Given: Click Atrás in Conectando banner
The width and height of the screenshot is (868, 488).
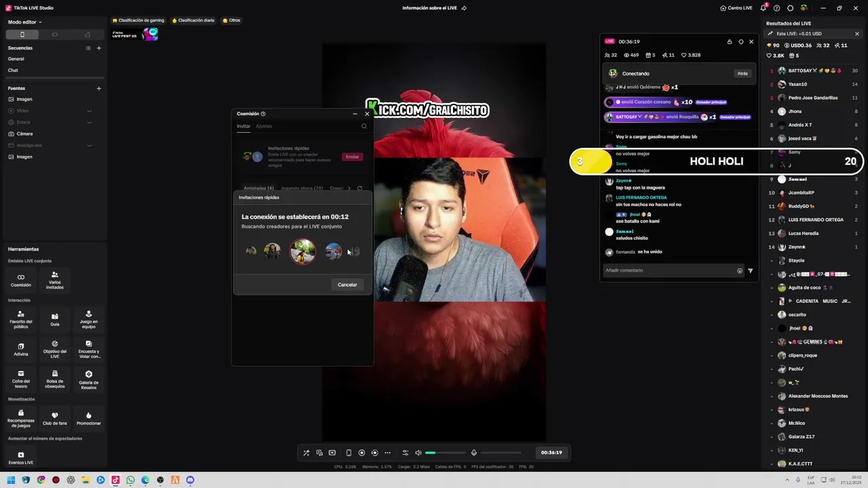Looking at the screenshot, I should pos(743,73).
